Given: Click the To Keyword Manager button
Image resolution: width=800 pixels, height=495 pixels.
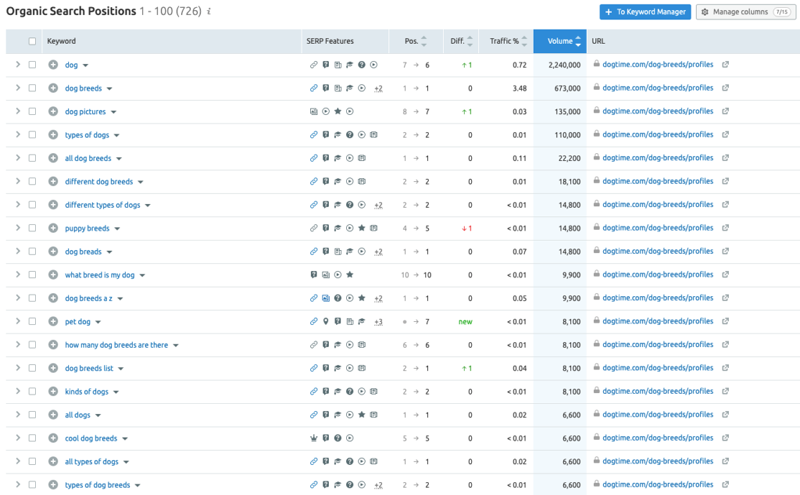Looking at the screenshot, I should 645,12.
